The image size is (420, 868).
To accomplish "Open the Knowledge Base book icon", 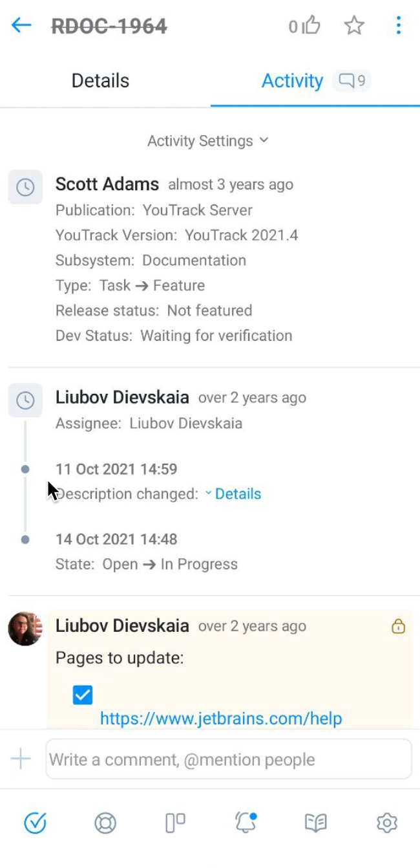I will coord(315,823).
